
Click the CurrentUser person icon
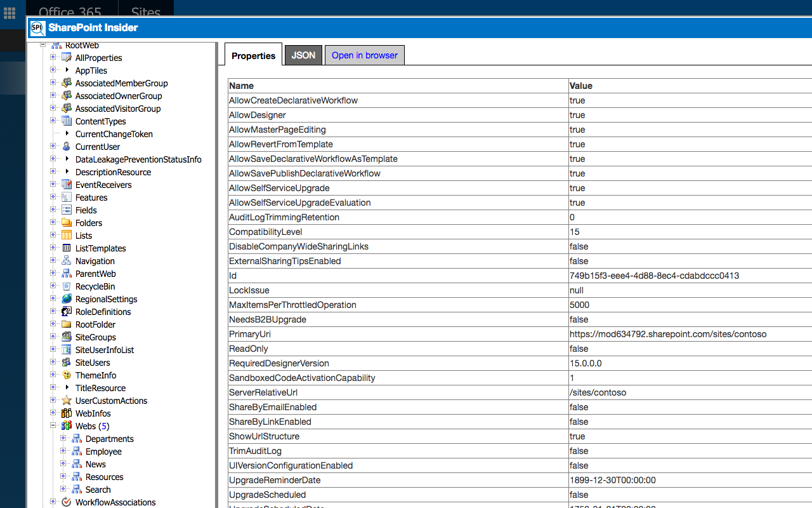pos(67,147)
